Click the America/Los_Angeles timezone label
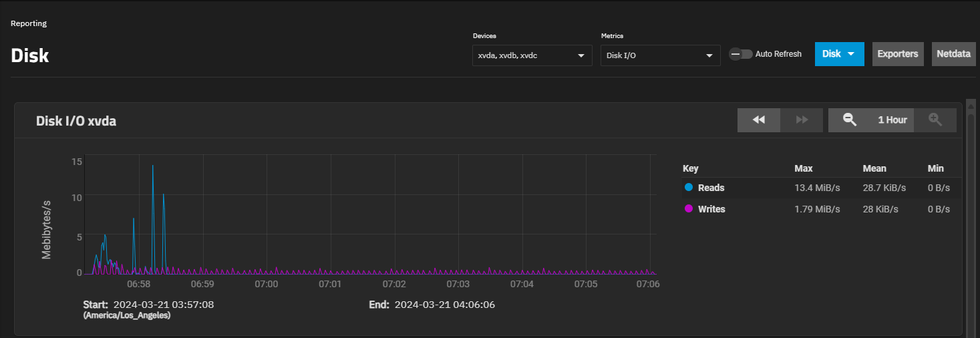 click(127, 315)
